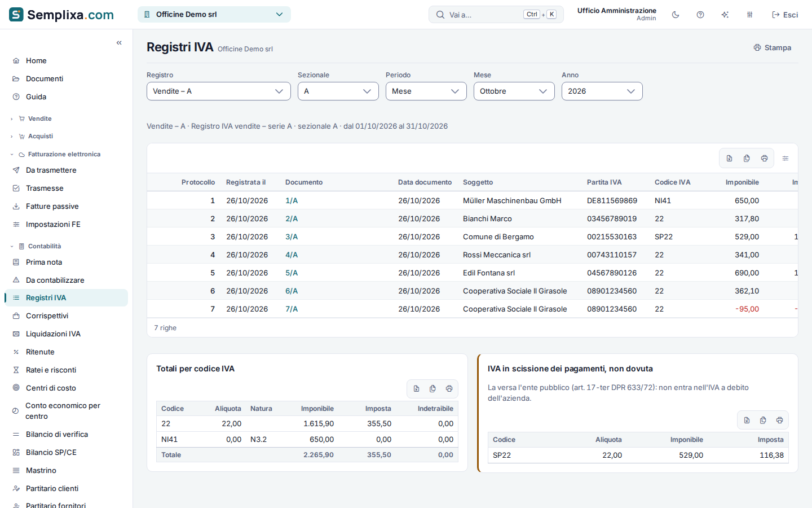The image size is (812, 508).
Task: Open document link 7/A
Action: click(292, 309)
